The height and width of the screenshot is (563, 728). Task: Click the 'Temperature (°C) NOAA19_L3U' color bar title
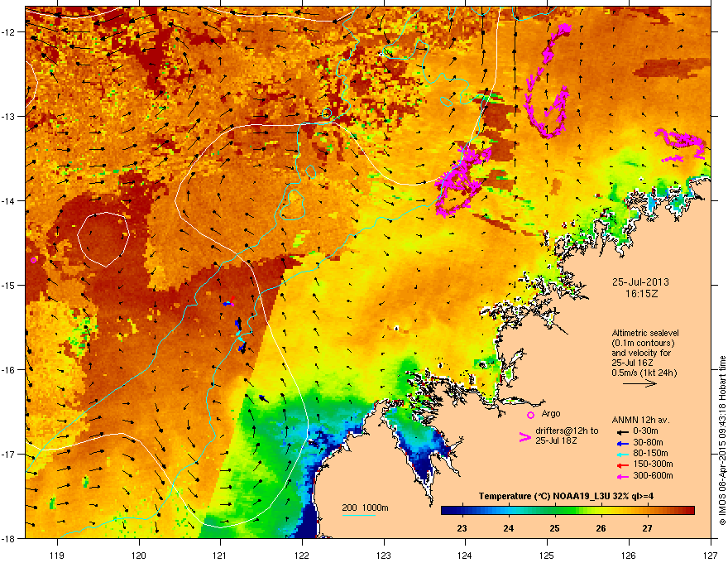click(543, 496)
